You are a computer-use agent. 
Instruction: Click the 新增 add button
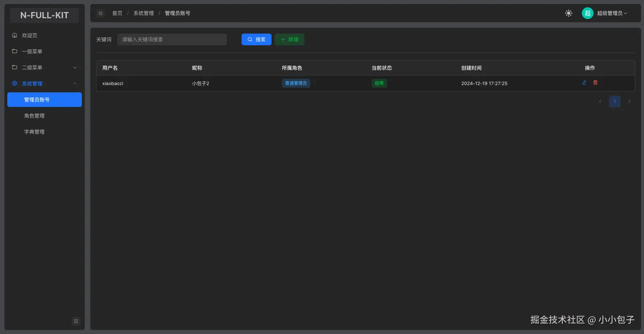pyautogui.click(x=289, y=39)
